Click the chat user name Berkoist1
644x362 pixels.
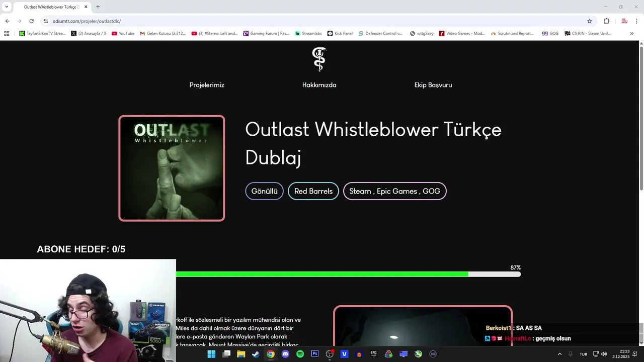499,328
